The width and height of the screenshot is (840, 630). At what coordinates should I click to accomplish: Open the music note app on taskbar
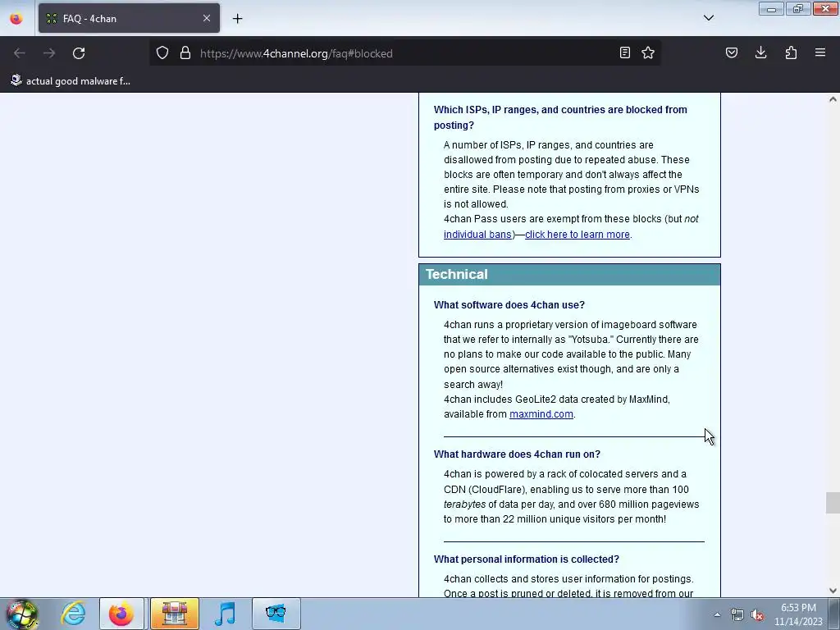225,614
